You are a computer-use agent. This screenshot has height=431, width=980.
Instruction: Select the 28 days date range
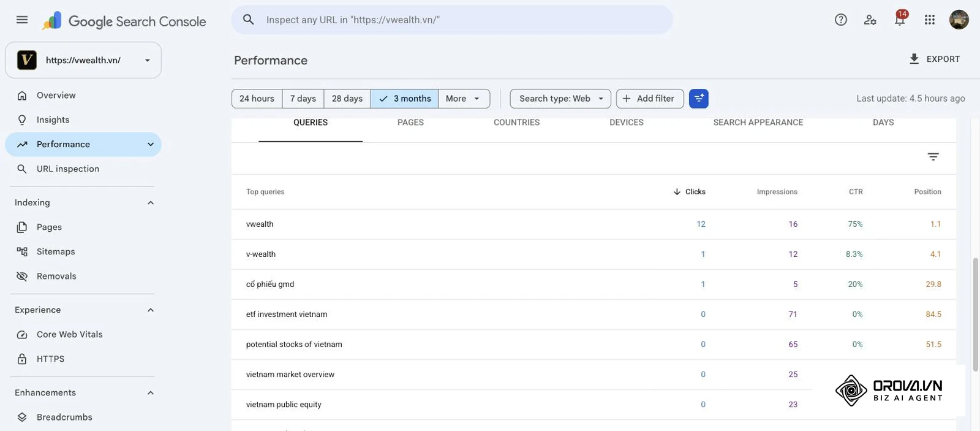coord(347,99)
